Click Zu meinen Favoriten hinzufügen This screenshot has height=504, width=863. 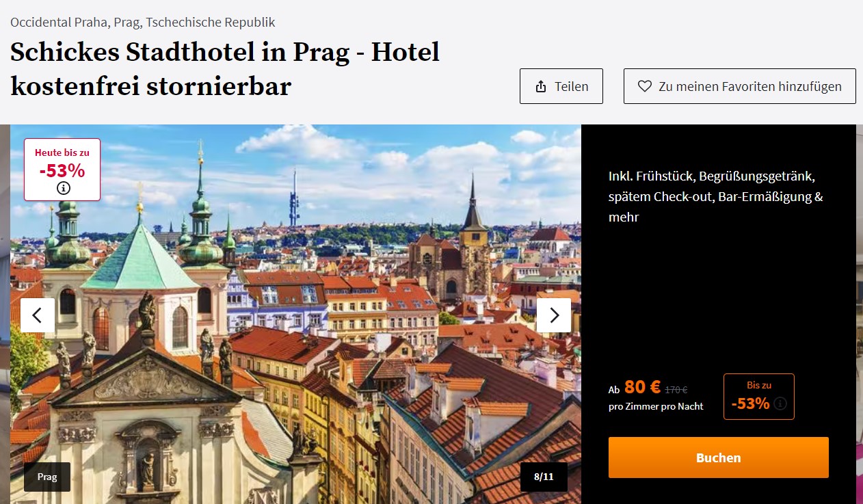click(x=739, y=86)
